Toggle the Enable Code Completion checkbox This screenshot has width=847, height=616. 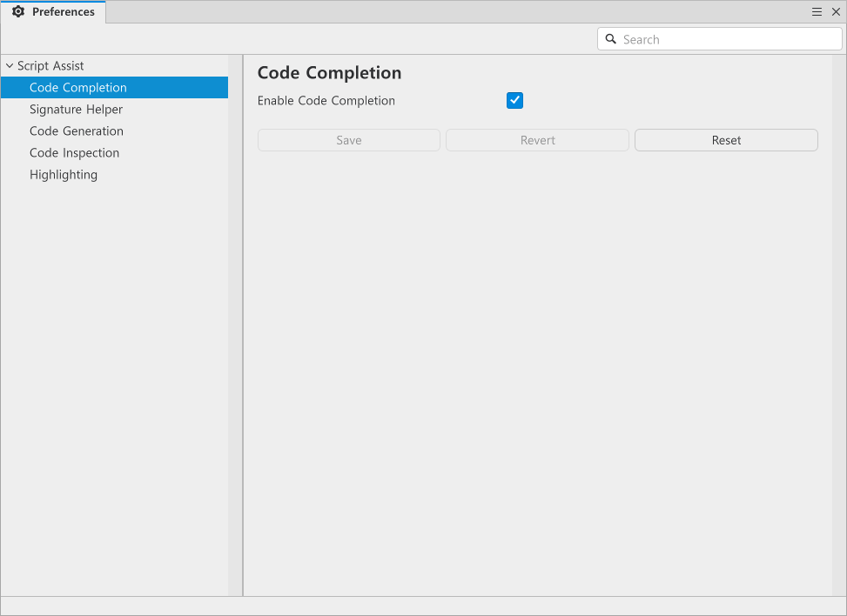[x=514, y=101]
